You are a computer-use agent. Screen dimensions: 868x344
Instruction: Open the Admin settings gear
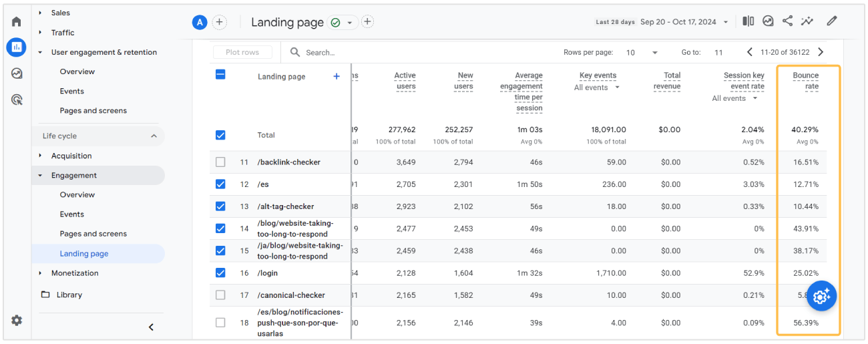[x=17, y=321]
